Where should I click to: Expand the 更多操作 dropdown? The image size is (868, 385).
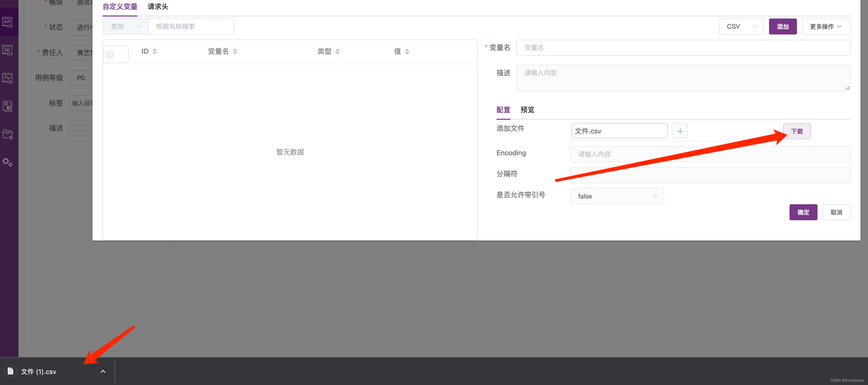point(825,26)
